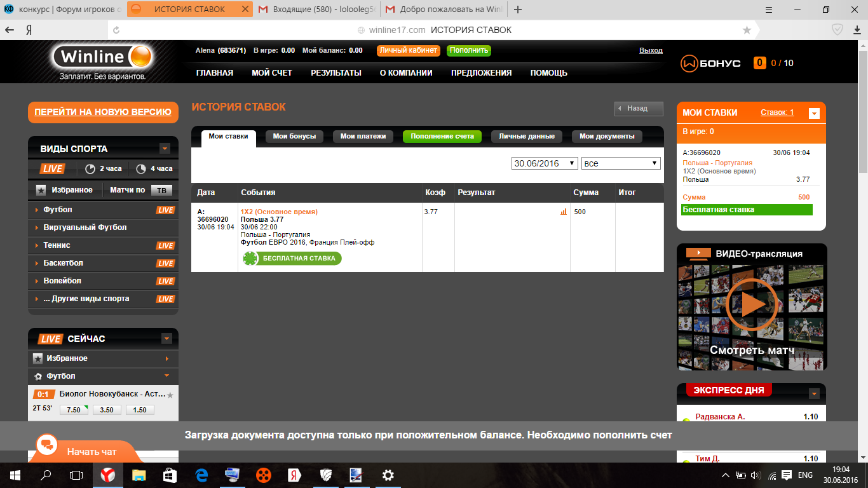The image size is (868, 488).
Task: Click the soccer ball icon in live section
Action: (38, 376)
